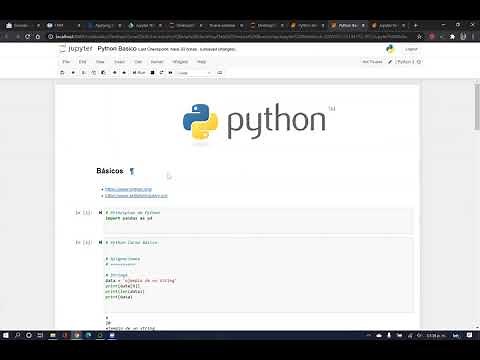Image resolution: width=480 pixels, height=360 pixels.
Task: Close the active Python Basico tab
Action: click(x=363, y=25)
